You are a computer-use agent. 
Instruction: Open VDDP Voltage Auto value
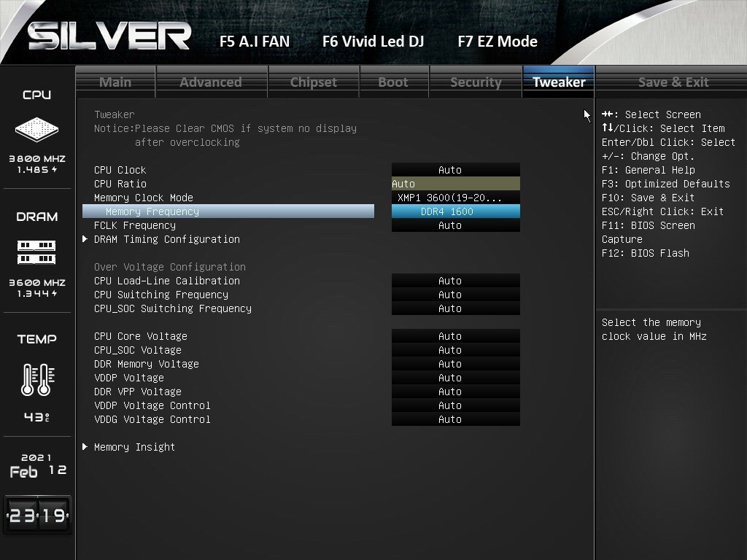pos(455,378)
